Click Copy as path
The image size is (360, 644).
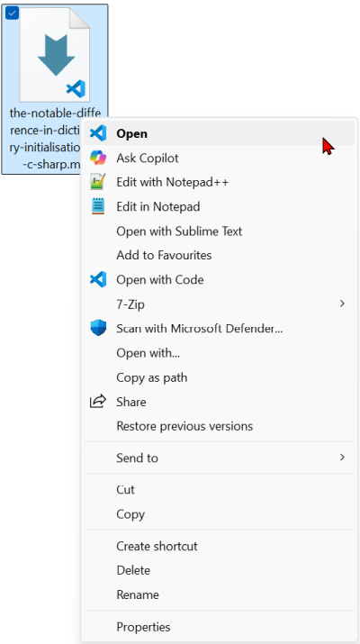pyautogui.click(x=220, y=377)
